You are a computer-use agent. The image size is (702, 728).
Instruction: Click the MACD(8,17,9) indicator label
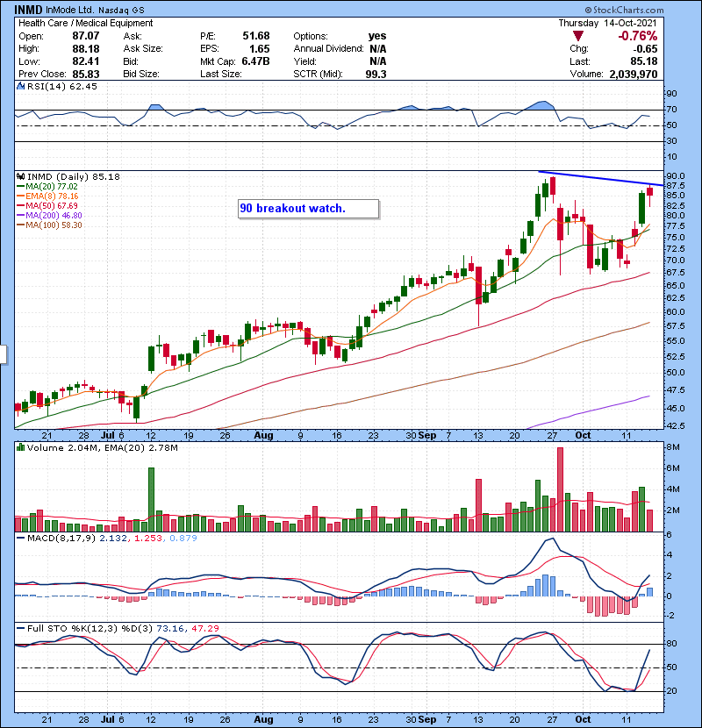click(61, 539)
